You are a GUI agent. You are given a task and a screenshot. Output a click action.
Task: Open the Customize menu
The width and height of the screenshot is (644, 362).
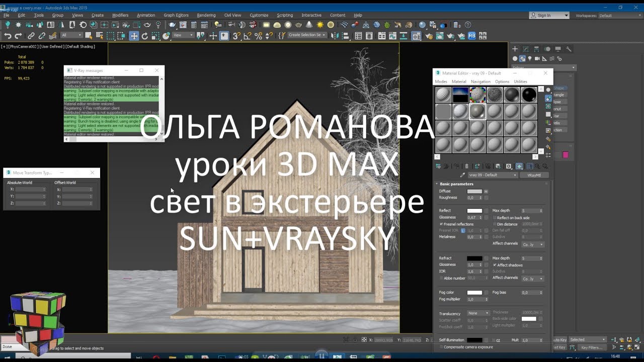click(259, 16)
